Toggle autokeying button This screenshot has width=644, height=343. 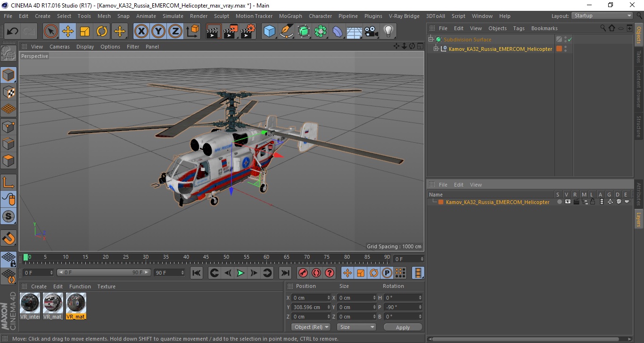pos(316,273)
